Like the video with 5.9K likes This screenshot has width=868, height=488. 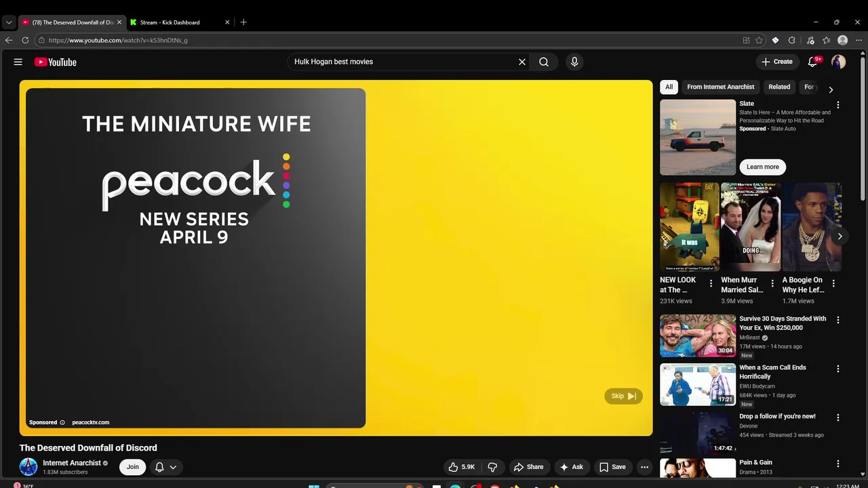(x=461, y=467)
